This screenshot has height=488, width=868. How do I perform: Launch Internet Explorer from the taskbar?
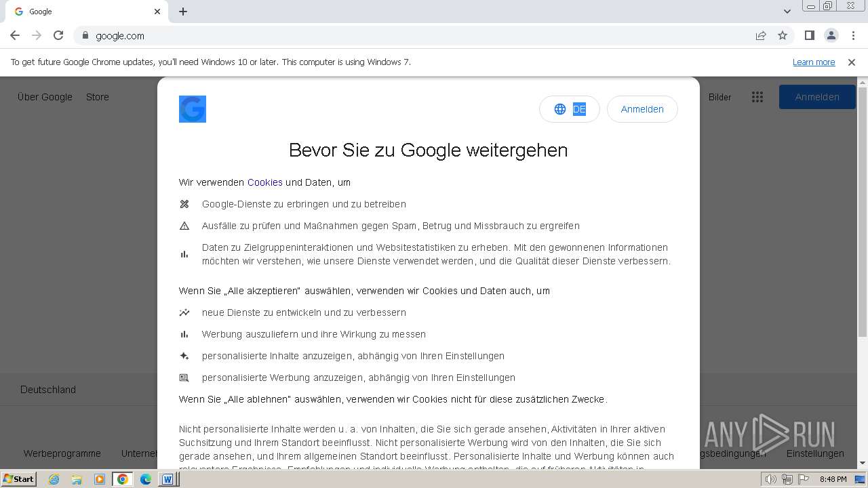(x=54, y=479)
